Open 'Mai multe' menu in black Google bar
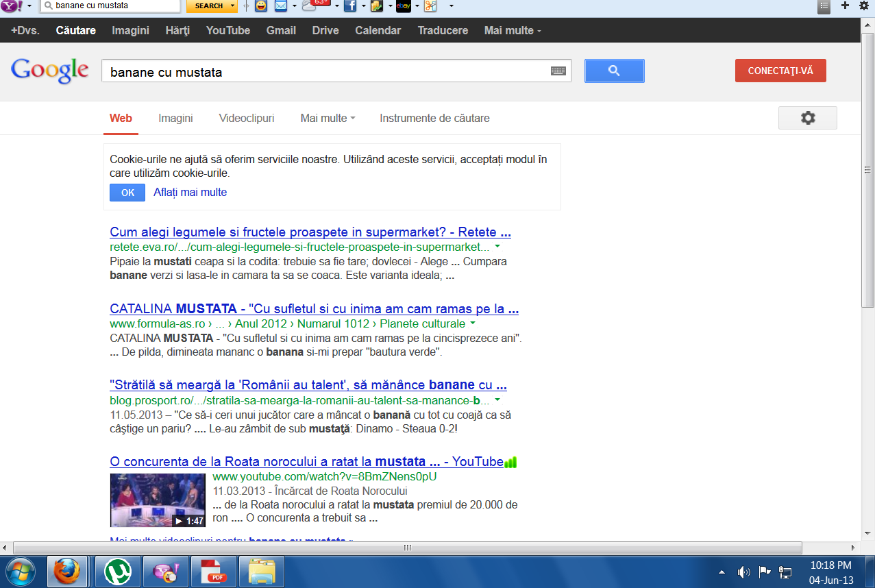Image resolution: width=875 pixels, height=588 pixels. point(513,30)
